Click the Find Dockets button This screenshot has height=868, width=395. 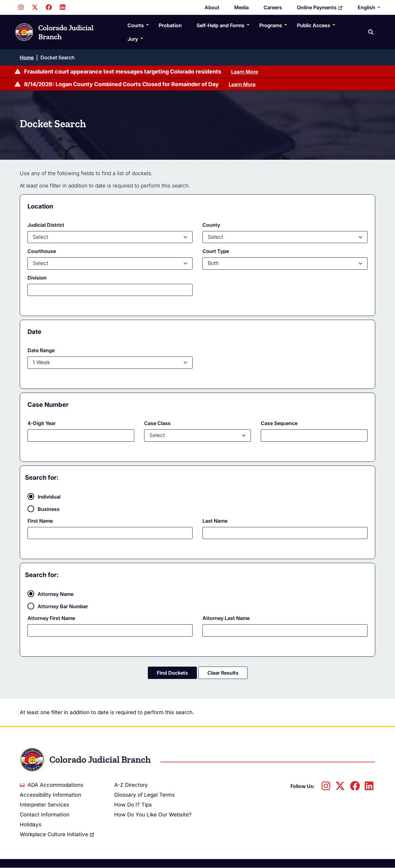172,673
